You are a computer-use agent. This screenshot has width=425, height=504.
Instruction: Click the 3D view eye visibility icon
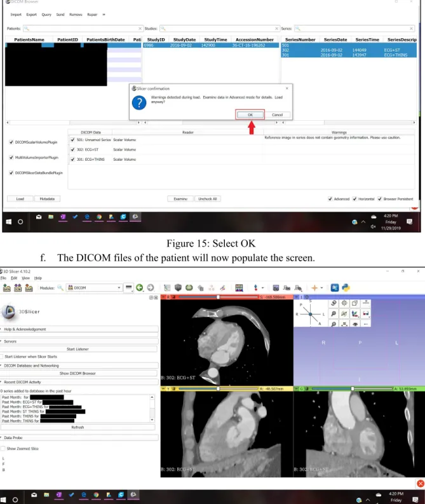point(355,324)
